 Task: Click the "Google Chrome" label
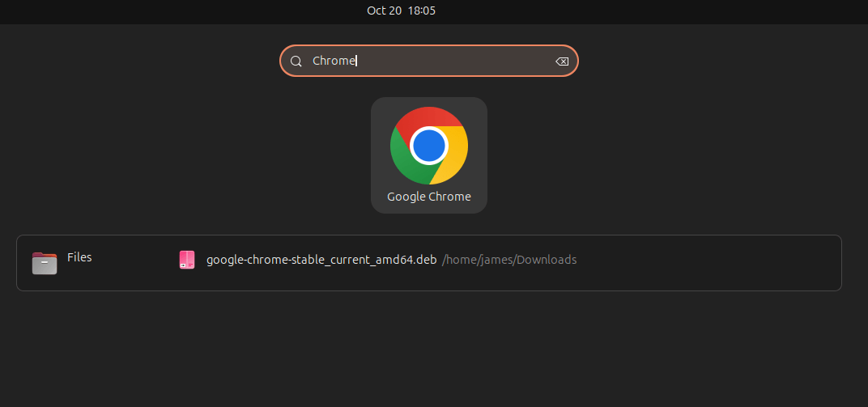coord(428,197)
